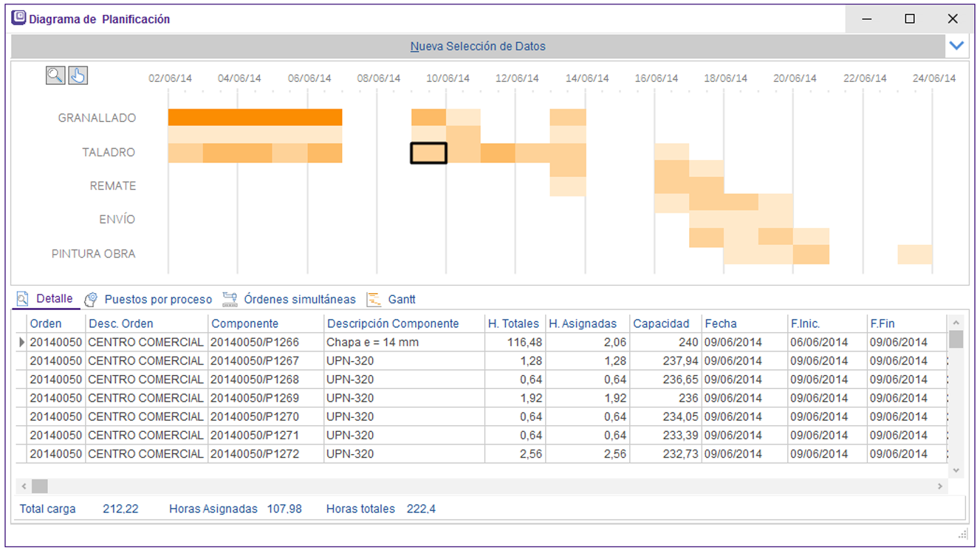Click the dark orange GRANALLADO load bar
980x550 pixels.
pyautogui.click(x=255, y=117)
